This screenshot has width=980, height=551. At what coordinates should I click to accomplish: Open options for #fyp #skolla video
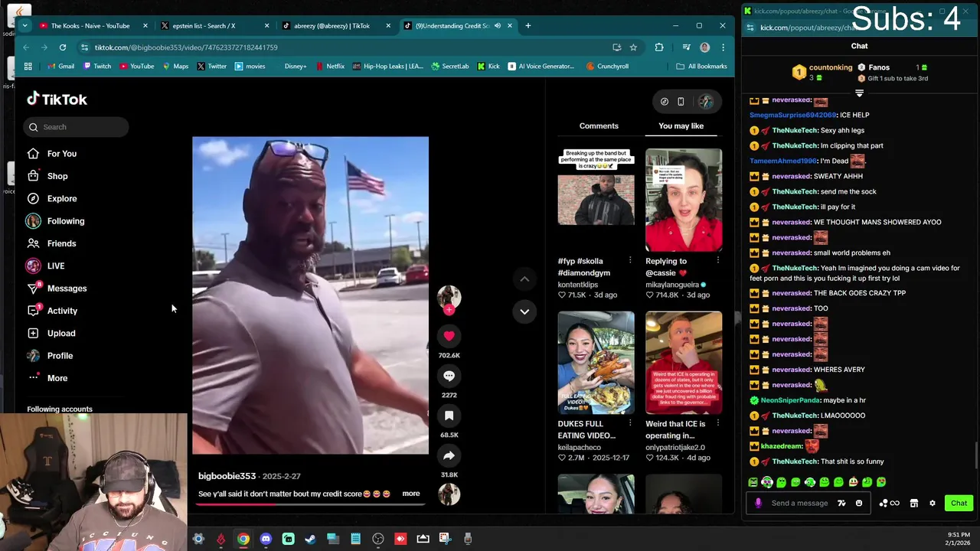(x=630, y=260)
